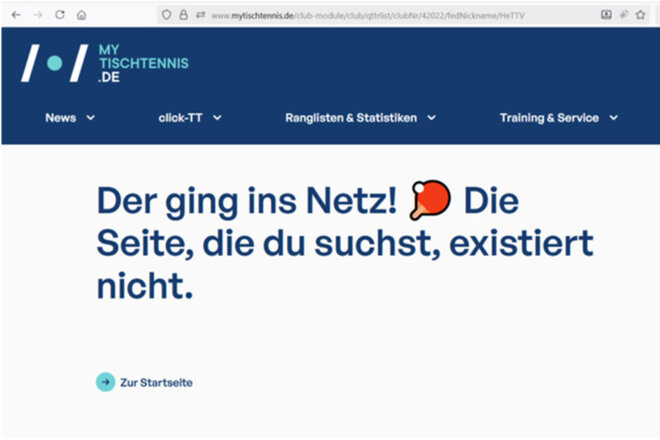Click the screenshot icon in address bar
Screen dimensions: 660x440
coord(606,15)
